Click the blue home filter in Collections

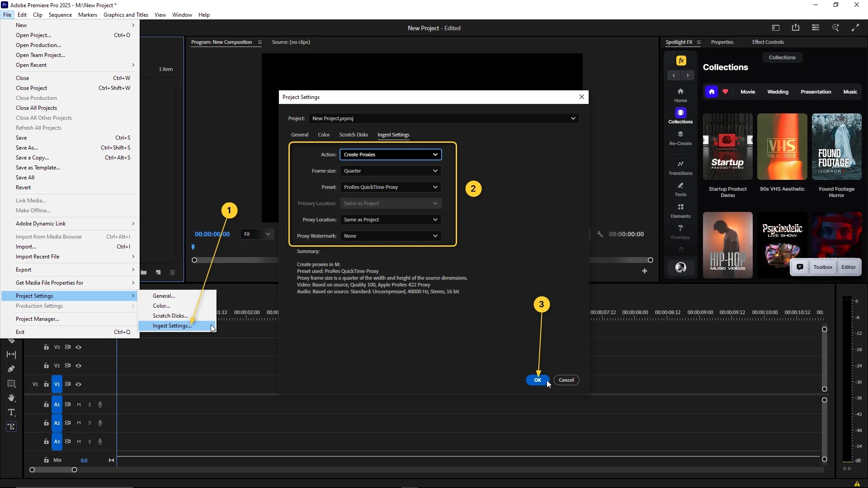pos(712,92)
